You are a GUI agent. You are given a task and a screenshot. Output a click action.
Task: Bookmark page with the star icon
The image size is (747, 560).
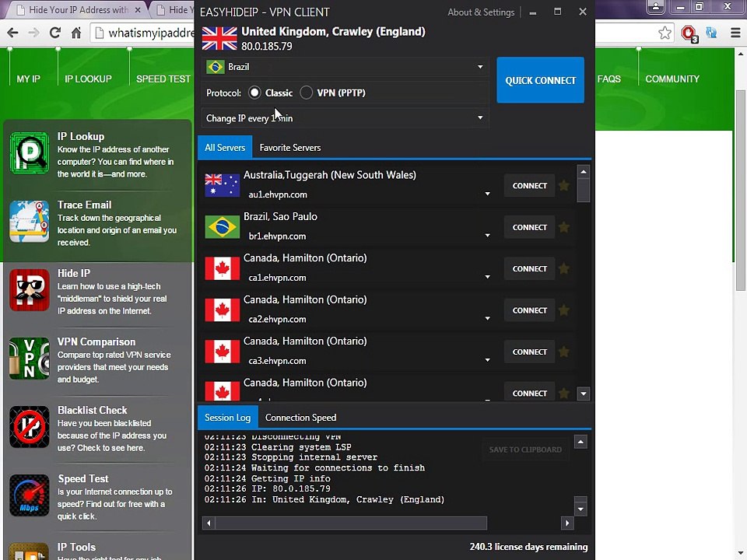pyautogui.click(x=665, y=33)
